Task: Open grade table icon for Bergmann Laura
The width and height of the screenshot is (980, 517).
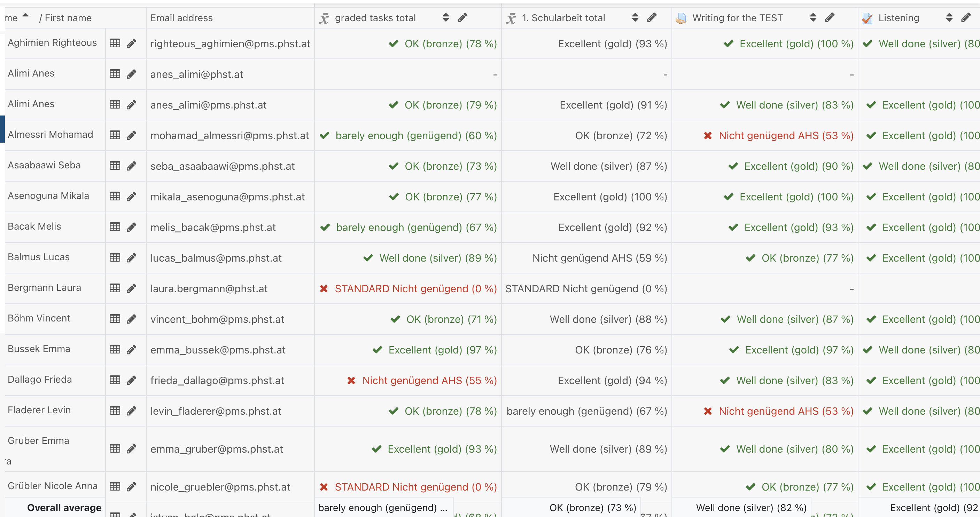Action: click(x=115, y=288)
